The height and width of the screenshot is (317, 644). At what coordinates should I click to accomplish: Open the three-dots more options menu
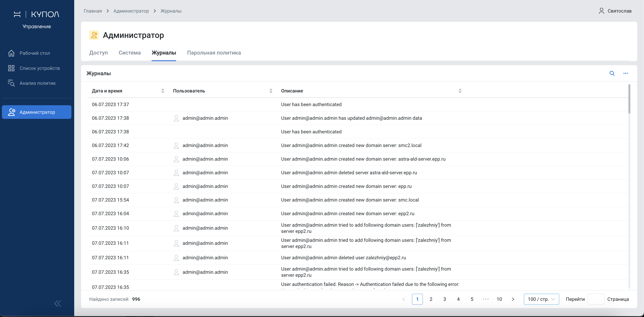[x=625, y=73]
